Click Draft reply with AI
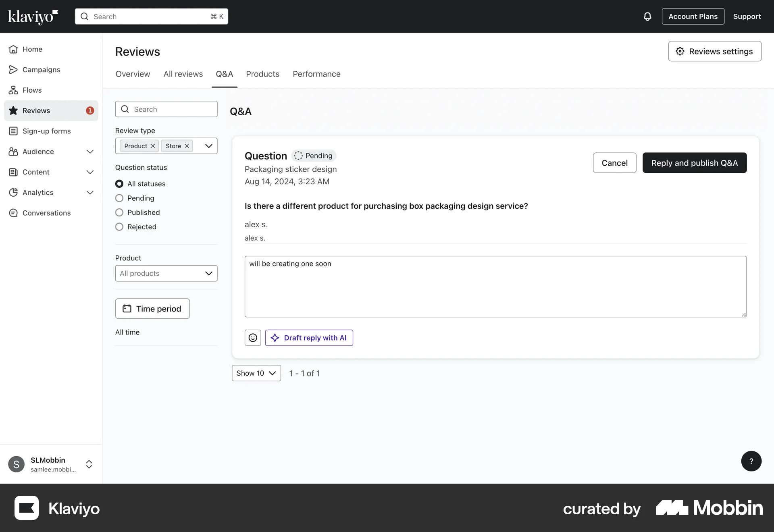Image resolution: width=774 pixels, height=532 pixels. (x=309, y=338)
